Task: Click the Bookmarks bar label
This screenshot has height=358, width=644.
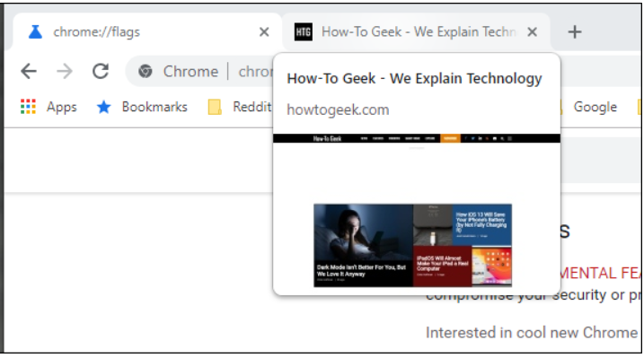Action: [154, 107]
